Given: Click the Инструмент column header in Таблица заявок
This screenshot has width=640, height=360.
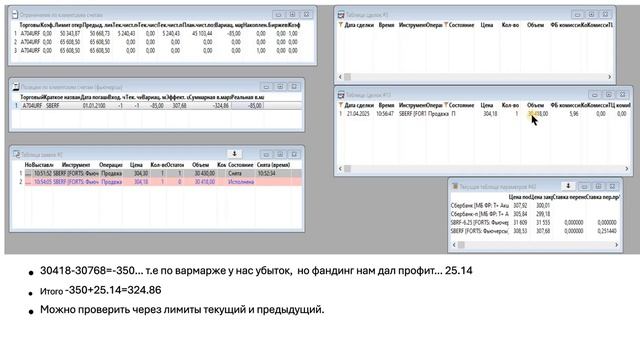Looking at the screenshot, I should tap(76, 165).
